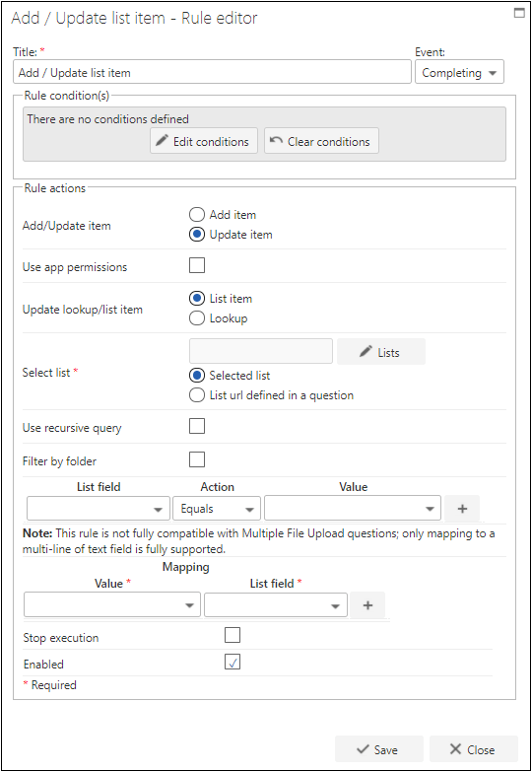This screenshot has width=532, height=772.
Task: Maximize the Rule editor dialog
Action: [x=519, y=13]
